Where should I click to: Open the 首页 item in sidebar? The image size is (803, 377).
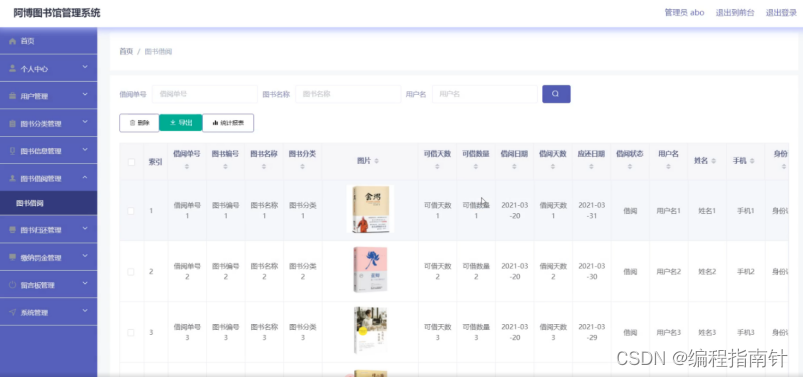[48, 41]
